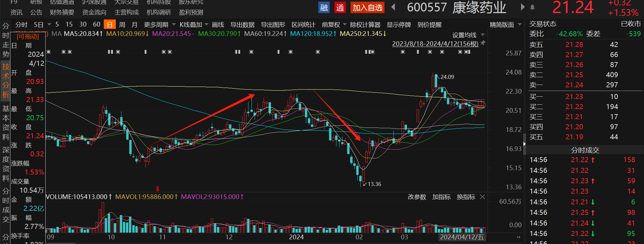The height and width of the screenshot is (244, 644).
Task: Open the 资讯 menu
Action: (16, 12)
